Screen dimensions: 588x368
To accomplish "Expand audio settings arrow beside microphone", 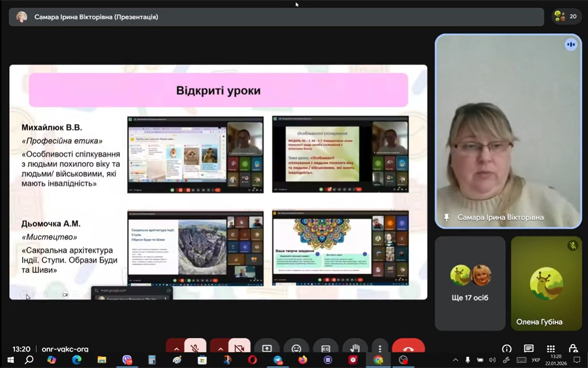I will click(176, 348).
